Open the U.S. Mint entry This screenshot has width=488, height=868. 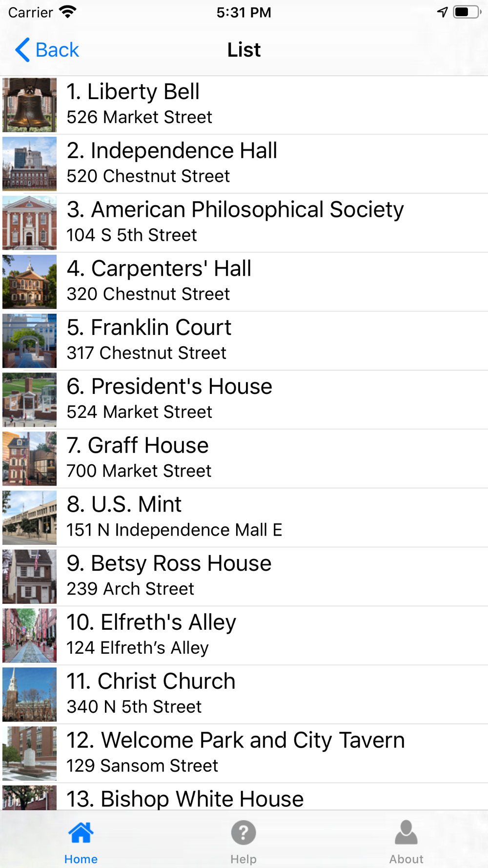click(244, 517)
